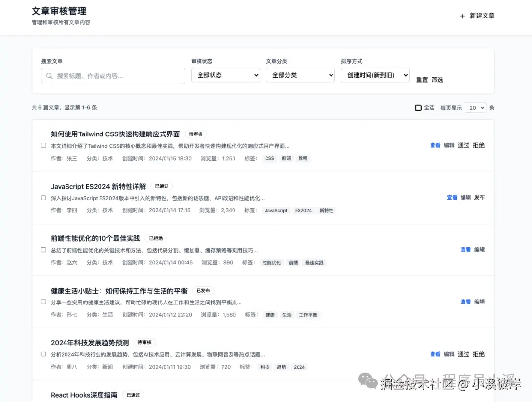Open the 排序方式 sort order dropdown
The image size is (532, 402).
pos(375,75)
